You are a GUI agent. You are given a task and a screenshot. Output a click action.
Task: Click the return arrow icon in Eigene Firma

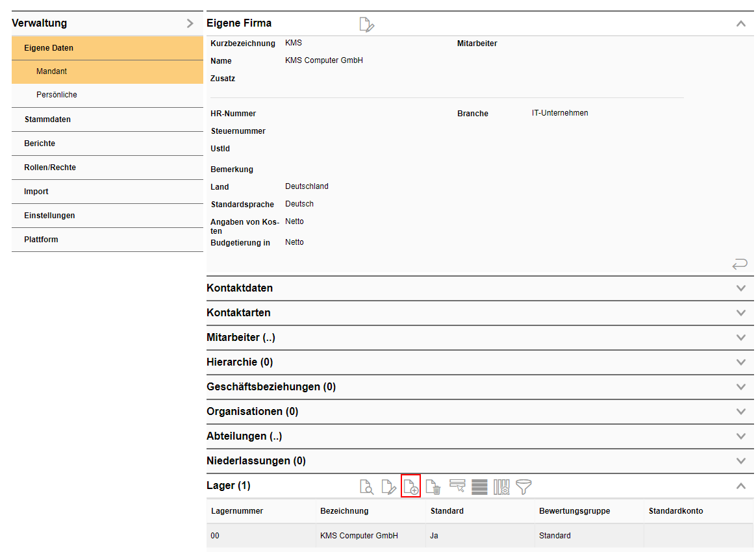pyautogui.click(x=739, y=264)
